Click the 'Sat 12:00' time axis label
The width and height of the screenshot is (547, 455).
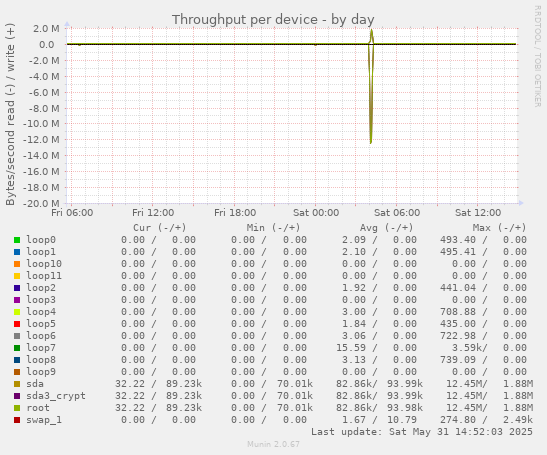click(x=478, y=212)
